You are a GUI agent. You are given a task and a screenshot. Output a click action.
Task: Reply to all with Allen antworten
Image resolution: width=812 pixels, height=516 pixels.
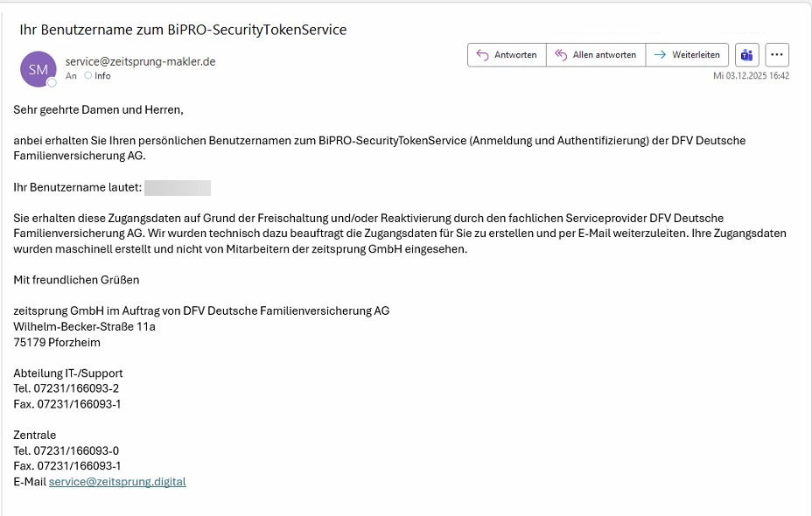596,54
